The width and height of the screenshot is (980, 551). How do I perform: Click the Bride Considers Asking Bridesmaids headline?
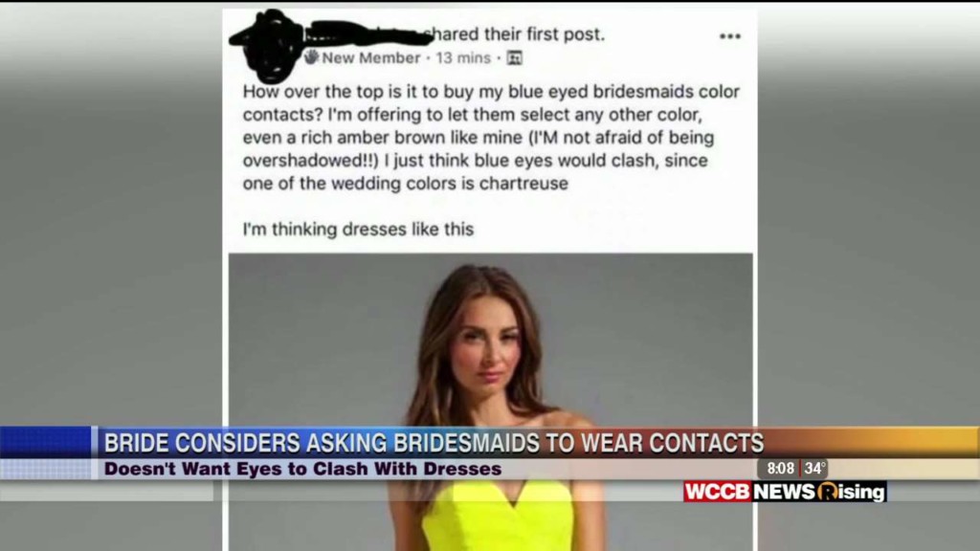434,443
